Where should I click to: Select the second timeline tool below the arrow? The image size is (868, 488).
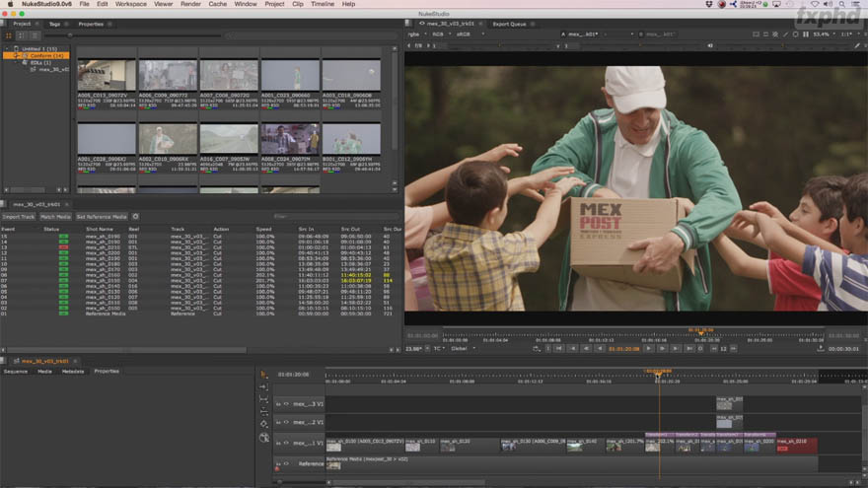[263, 387]
